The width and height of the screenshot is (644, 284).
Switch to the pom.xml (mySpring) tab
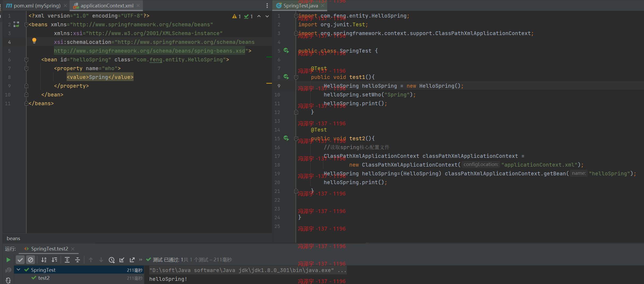click(x=37, y=6)
